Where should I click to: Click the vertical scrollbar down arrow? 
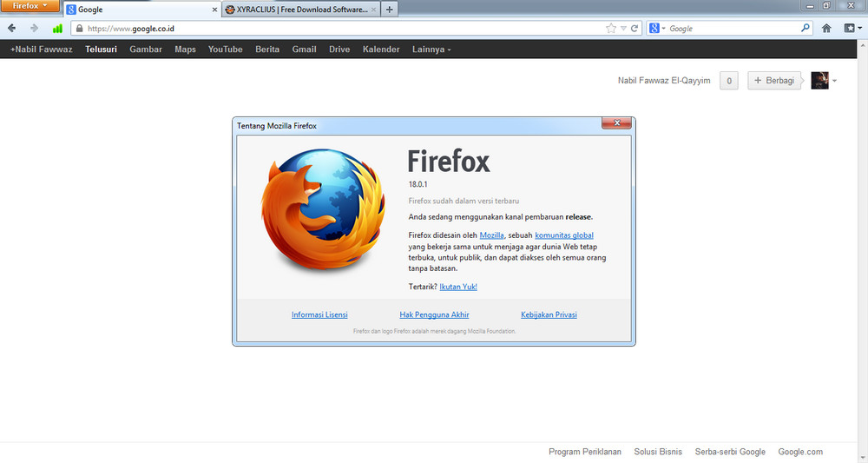pos(863,458)
